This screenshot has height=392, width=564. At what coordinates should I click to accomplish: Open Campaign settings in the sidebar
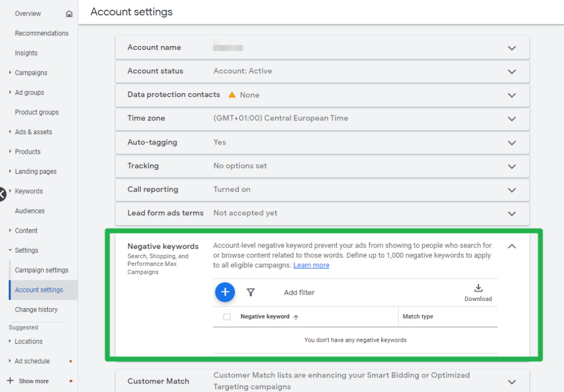[x=42, y=270]
